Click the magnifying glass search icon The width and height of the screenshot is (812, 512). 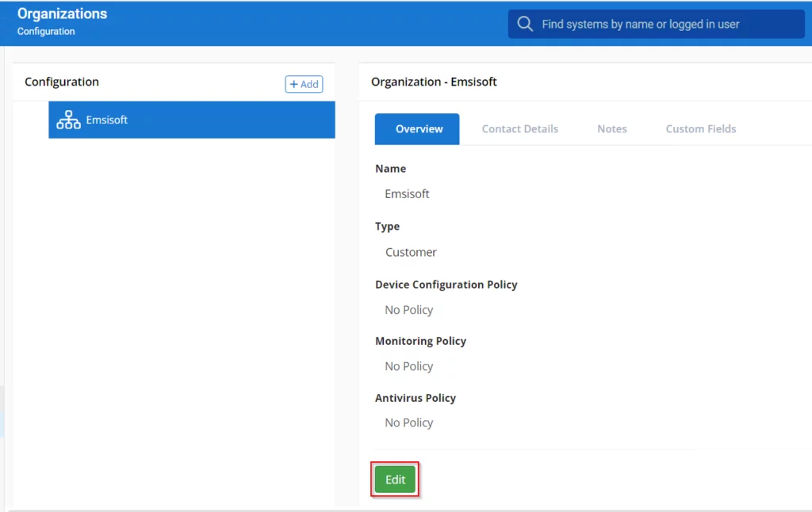click(x=525, y=24)
